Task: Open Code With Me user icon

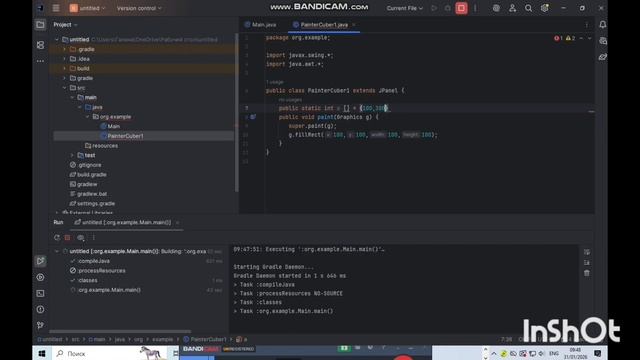Action: click(x=512, y=8)
